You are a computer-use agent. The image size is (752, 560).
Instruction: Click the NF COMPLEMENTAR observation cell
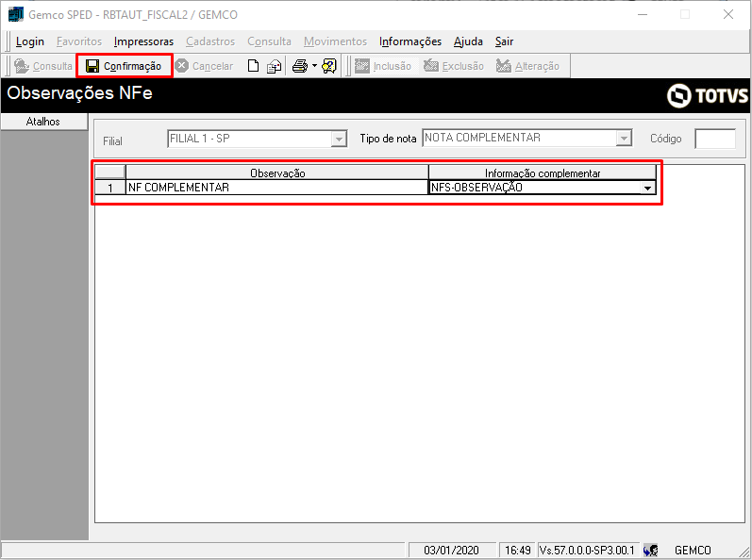coord(276,188)
